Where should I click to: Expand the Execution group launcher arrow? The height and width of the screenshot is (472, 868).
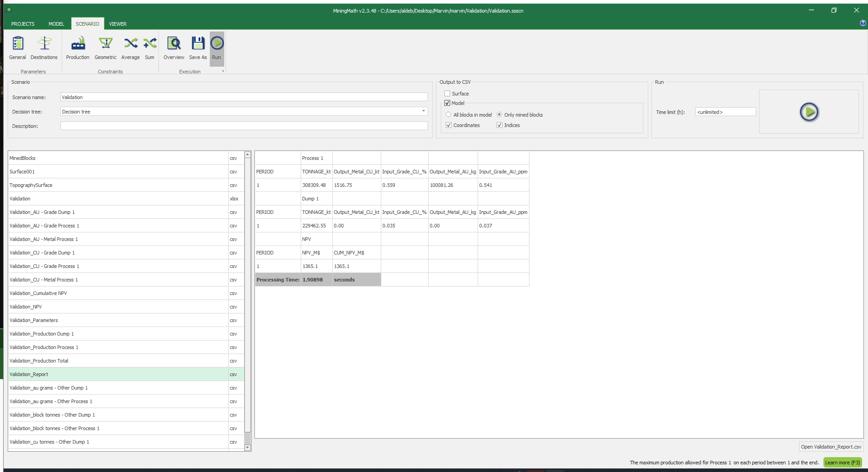click(223, 71)
